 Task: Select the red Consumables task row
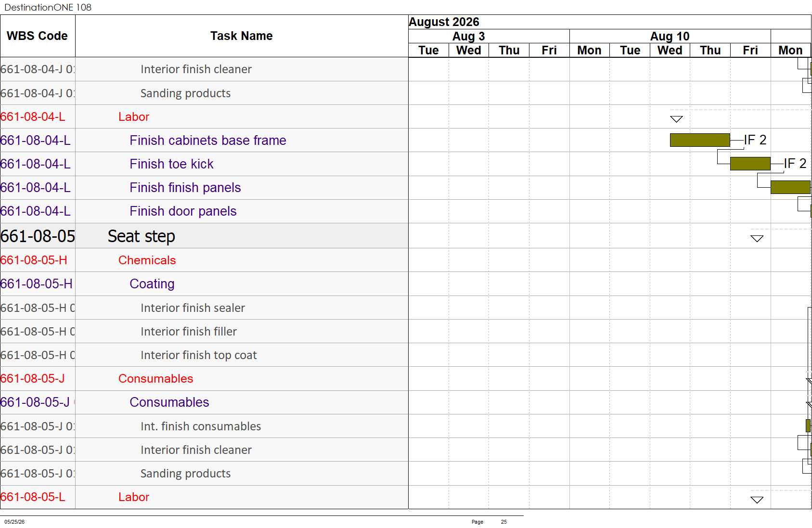pyautogui.click(x=204, y=378)
